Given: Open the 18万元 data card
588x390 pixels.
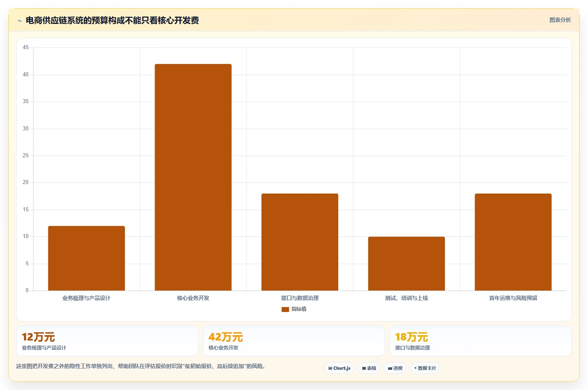Looking at the screenshot, I should coord(480,341).
